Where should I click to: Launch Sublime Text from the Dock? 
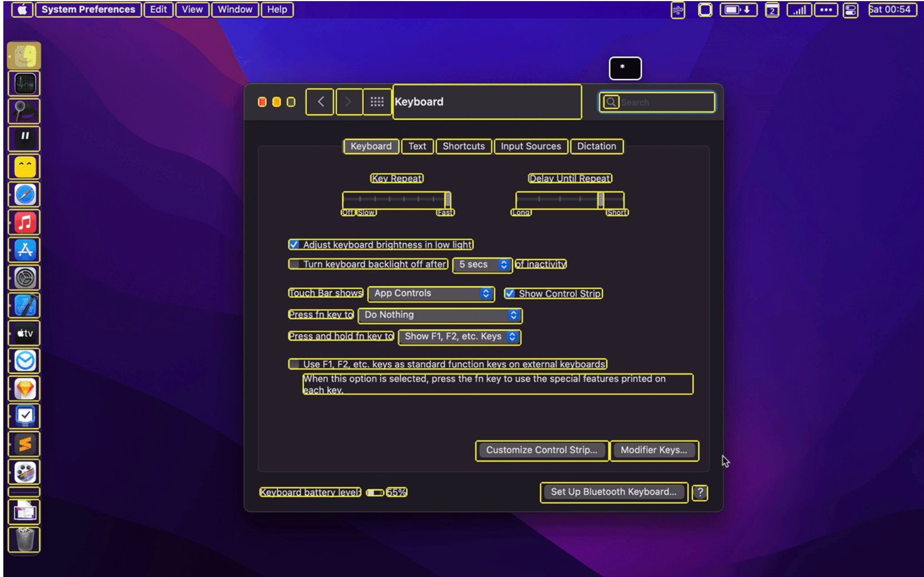click(x=24, y=444)
